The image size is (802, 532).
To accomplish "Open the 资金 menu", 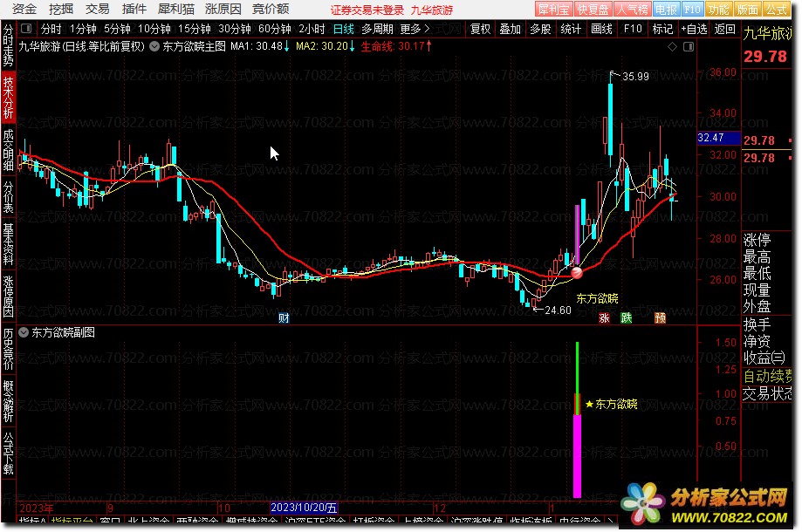I will tap(24, 9).
